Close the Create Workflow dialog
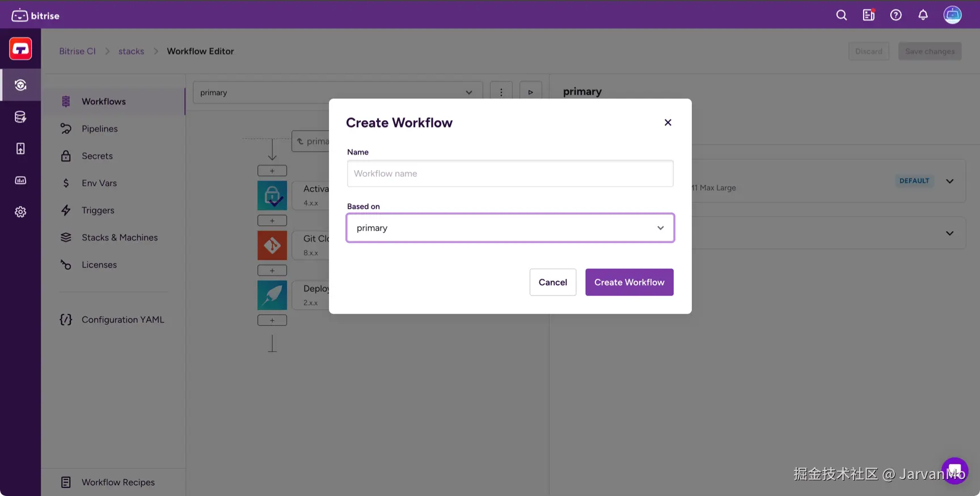Image resolution: width=980 pixels, height=496 pixels. click(x=668, y=122)
